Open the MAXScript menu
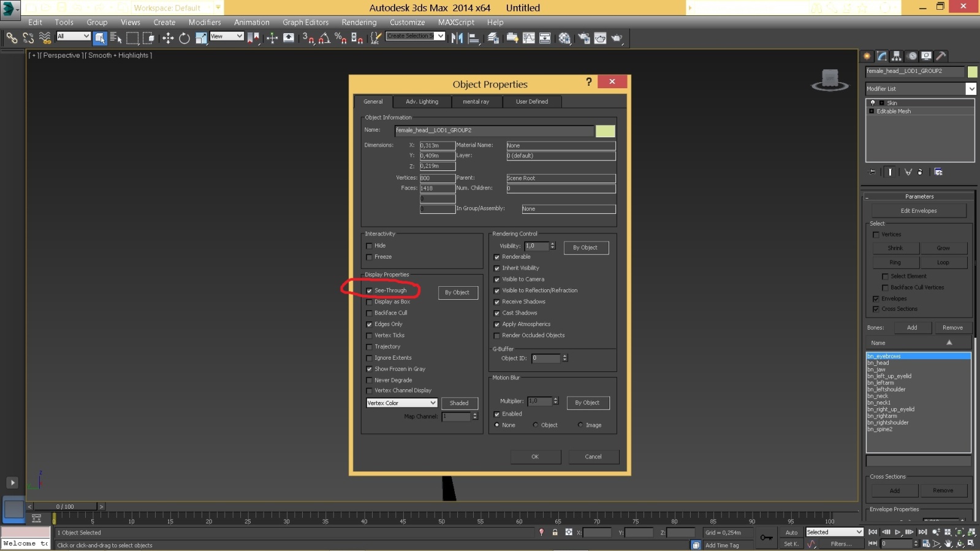The image size is (980, 551). [456, 23]
